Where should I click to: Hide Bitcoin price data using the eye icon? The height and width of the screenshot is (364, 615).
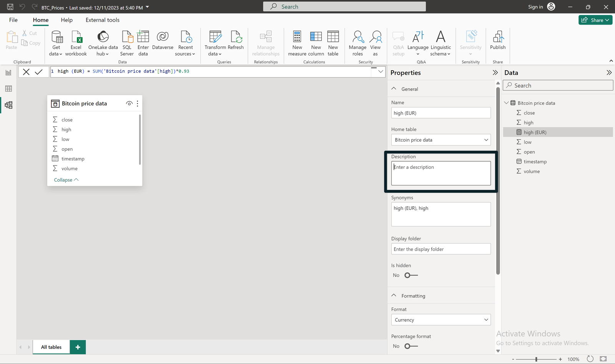coord(129,103)
